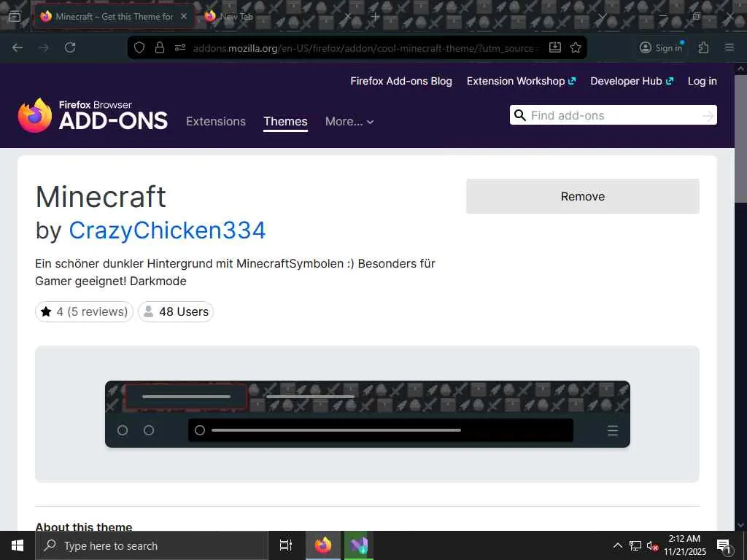Show hidden system tray icons

click(617, 545)
